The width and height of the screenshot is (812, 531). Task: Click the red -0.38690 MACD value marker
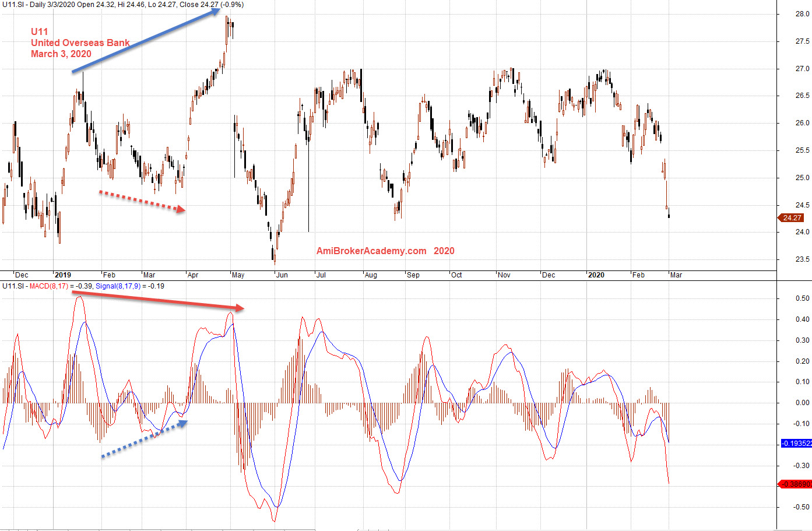(x=796, y=484)
